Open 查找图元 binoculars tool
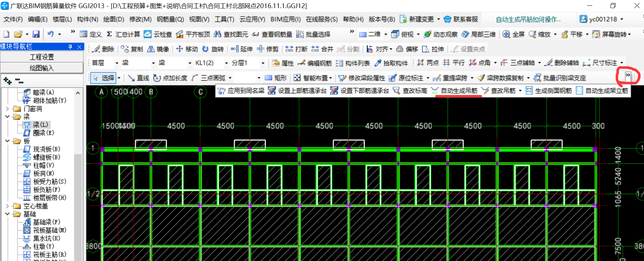Viewport: 644px width, 261px height. (231, 34)
